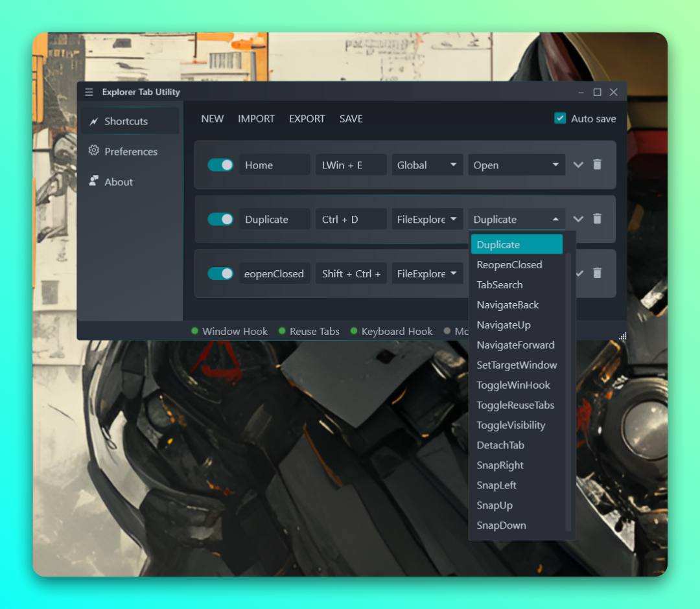
Task: Click the Ctrl + D hotkey field
Action: (351, 220)
